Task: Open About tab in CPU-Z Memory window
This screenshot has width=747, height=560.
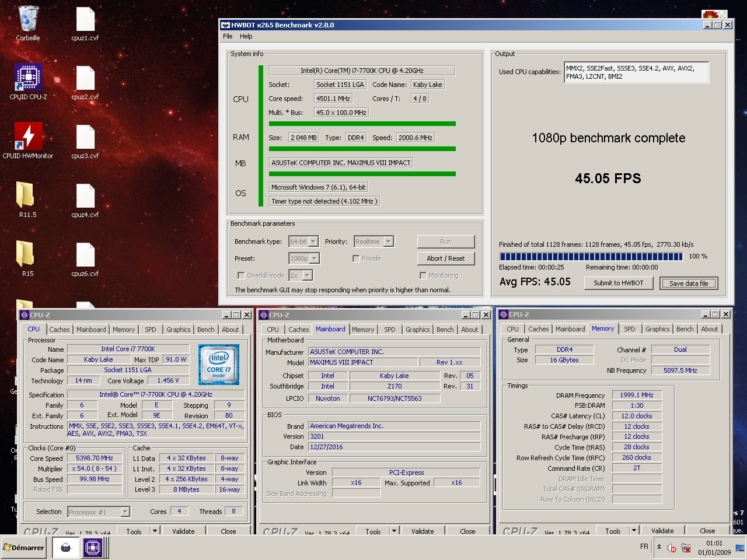Action: [710, 329]
